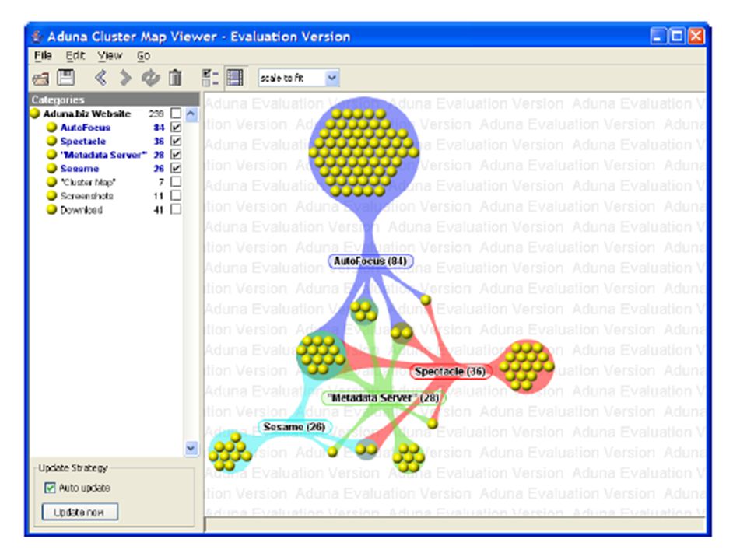Click the large blue AutoFocus cluster
This screenshot has height=560, width=747.
[364, 152]
